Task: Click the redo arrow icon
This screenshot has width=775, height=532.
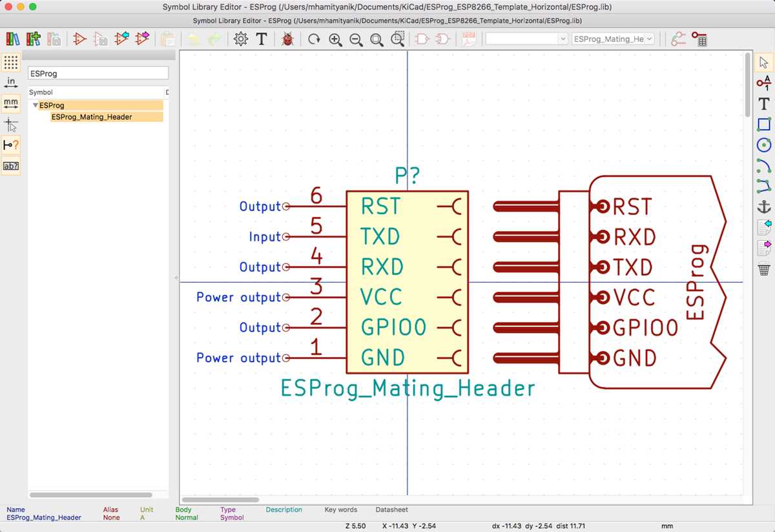Action: [x=214, y=39]
